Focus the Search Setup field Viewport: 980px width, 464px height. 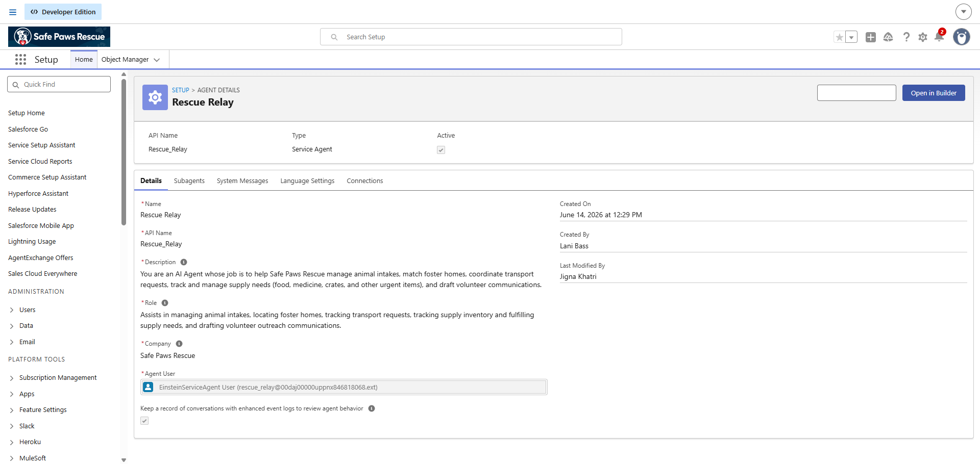click(x=471, y=37)
